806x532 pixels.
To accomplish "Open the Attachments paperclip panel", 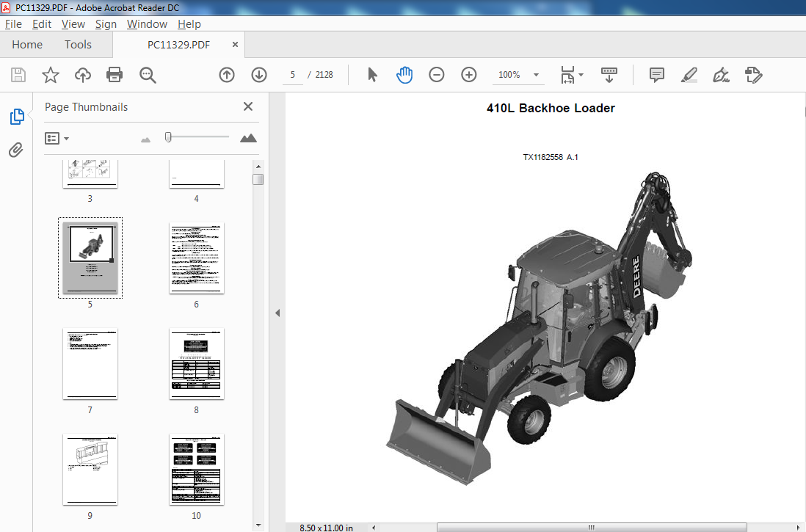I will (16, 150).
